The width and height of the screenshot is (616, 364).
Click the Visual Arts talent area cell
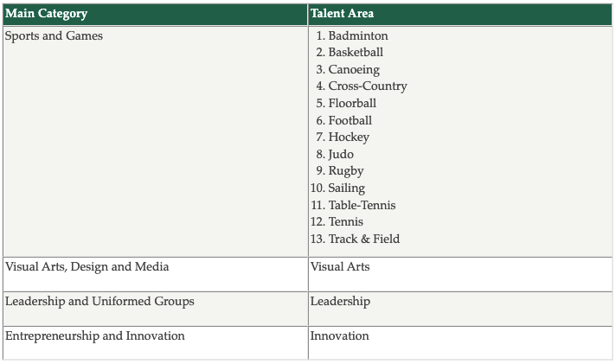point(460,274)
